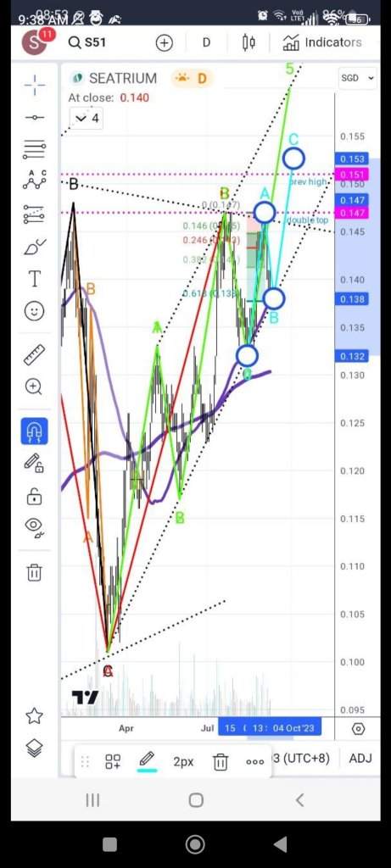Choose the text annotation tool
This screenshot has width=391, height=868.
(34, 278)
